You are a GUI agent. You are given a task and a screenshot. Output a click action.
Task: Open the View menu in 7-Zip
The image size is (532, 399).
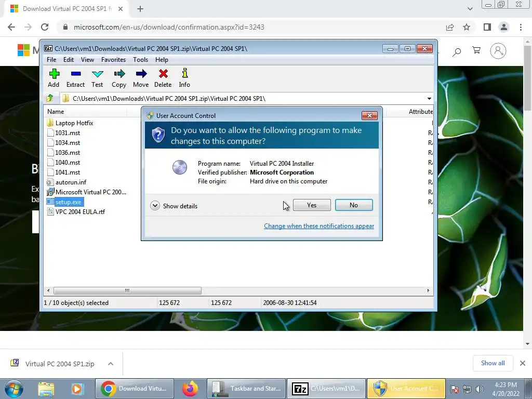point(87,60)
